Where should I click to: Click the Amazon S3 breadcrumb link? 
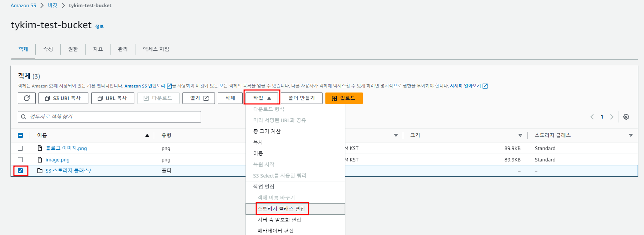click(23, 5)
